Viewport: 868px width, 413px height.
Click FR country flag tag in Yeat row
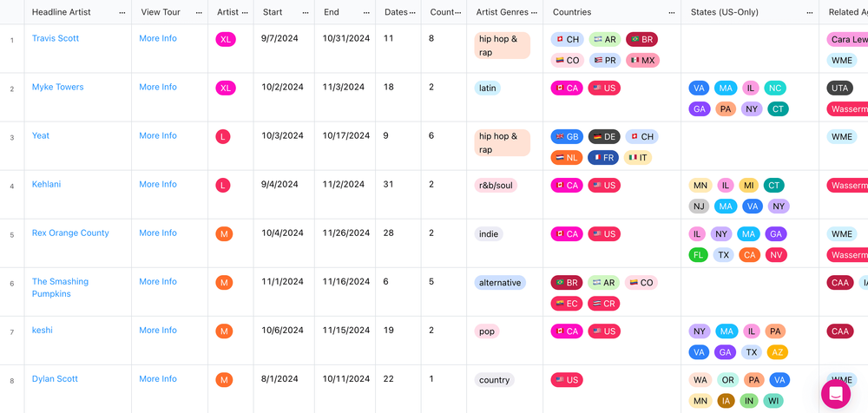603,158
